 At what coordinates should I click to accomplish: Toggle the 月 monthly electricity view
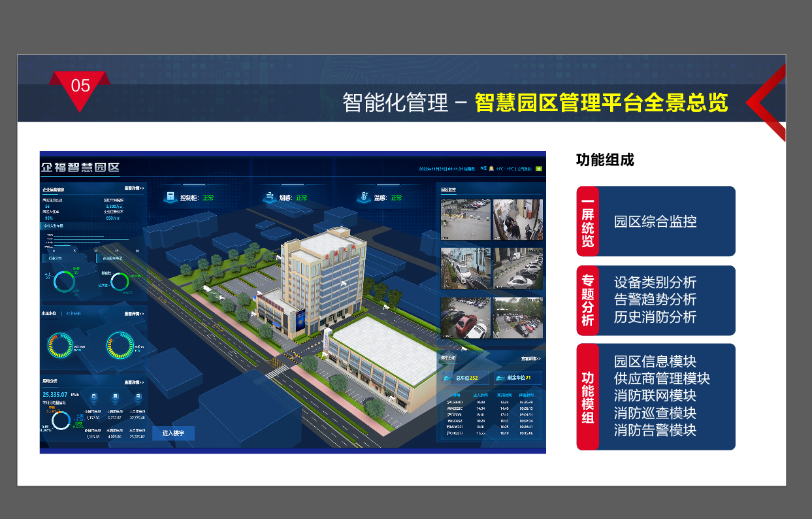coord(138,396)
